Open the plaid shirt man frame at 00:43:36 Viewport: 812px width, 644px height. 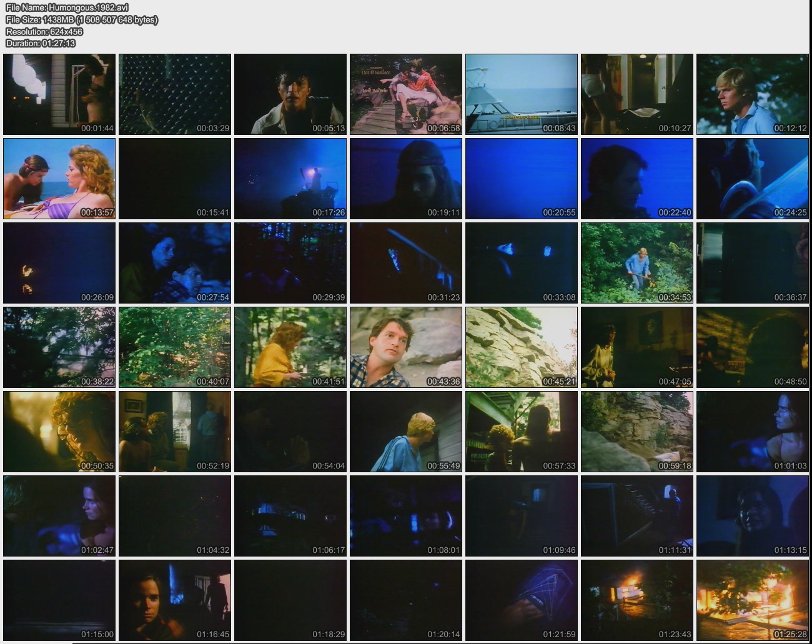pyautogui.click(x=406, y=347)
